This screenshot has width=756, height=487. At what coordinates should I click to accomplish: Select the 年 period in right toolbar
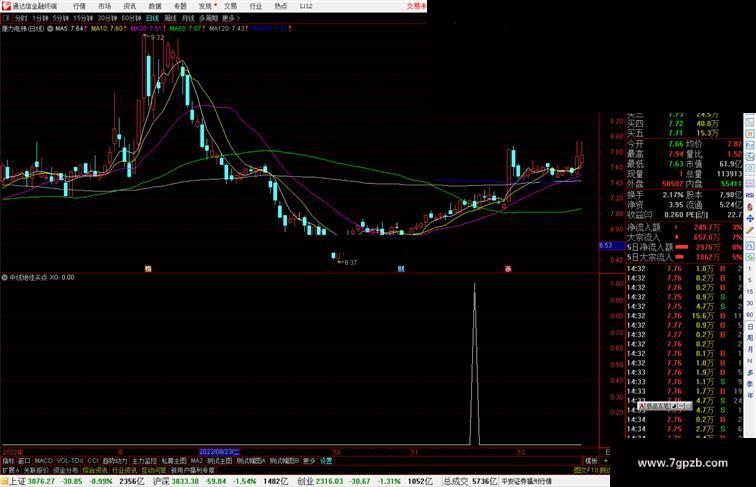(750, 395)
